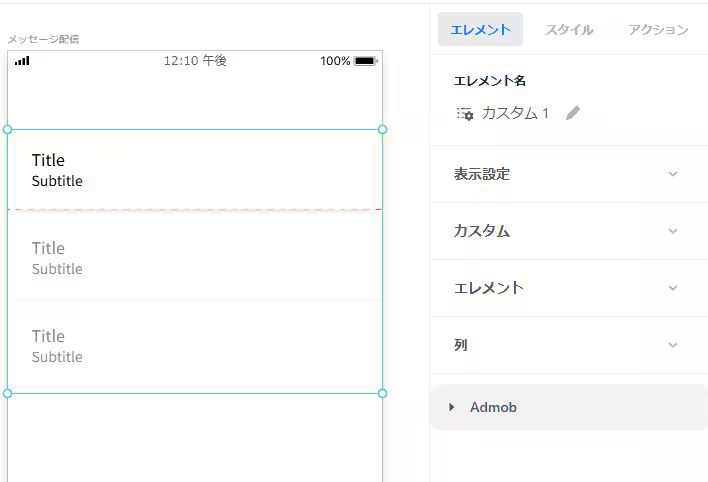Screen dimensions: 708x482
Task: Expand the カスタム section chevron
Action: coord(672,231)
